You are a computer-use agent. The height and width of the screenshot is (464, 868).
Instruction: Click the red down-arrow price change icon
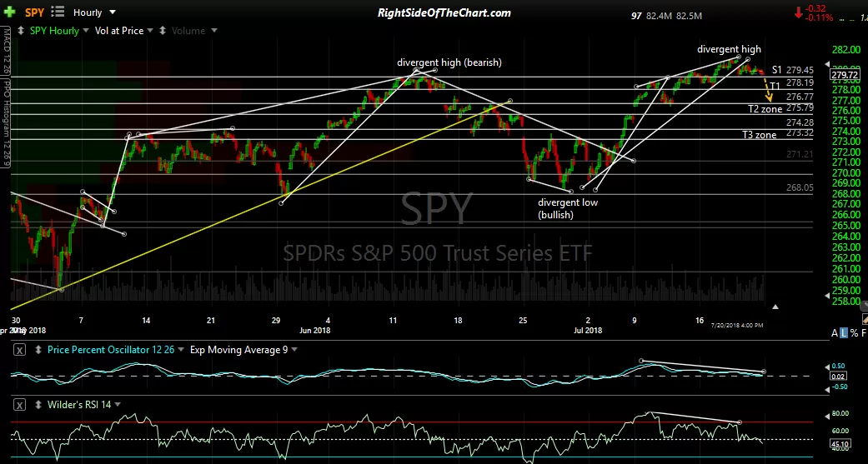pyautogui.click(x=798, y=13)
